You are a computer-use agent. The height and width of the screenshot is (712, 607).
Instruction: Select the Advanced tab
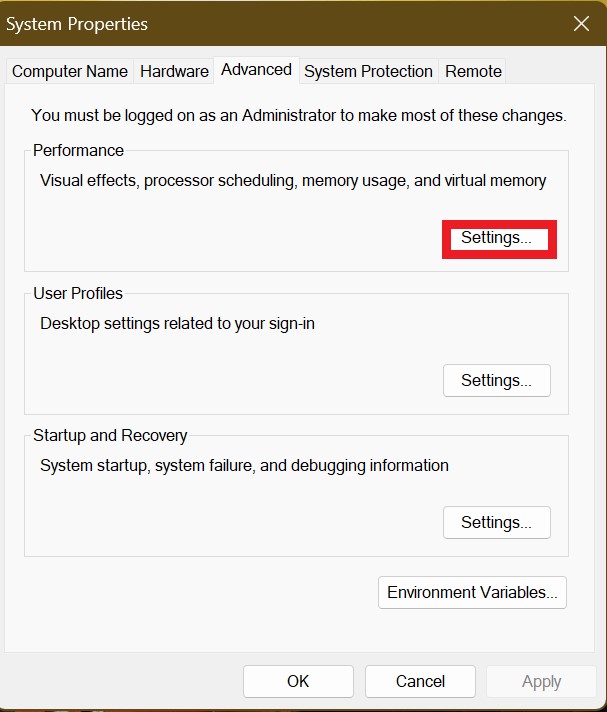click(x=256, y=69)
